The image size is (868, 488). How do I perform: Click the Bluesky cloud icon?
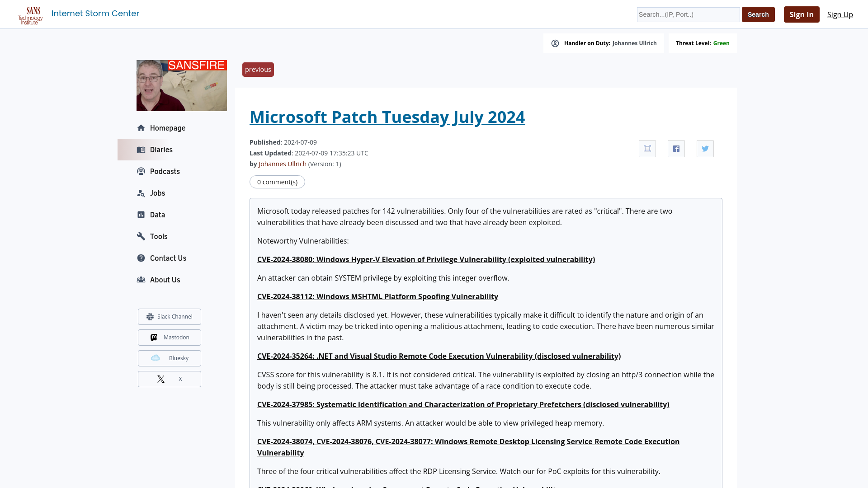pyautogui.click(x=156, y=358)
